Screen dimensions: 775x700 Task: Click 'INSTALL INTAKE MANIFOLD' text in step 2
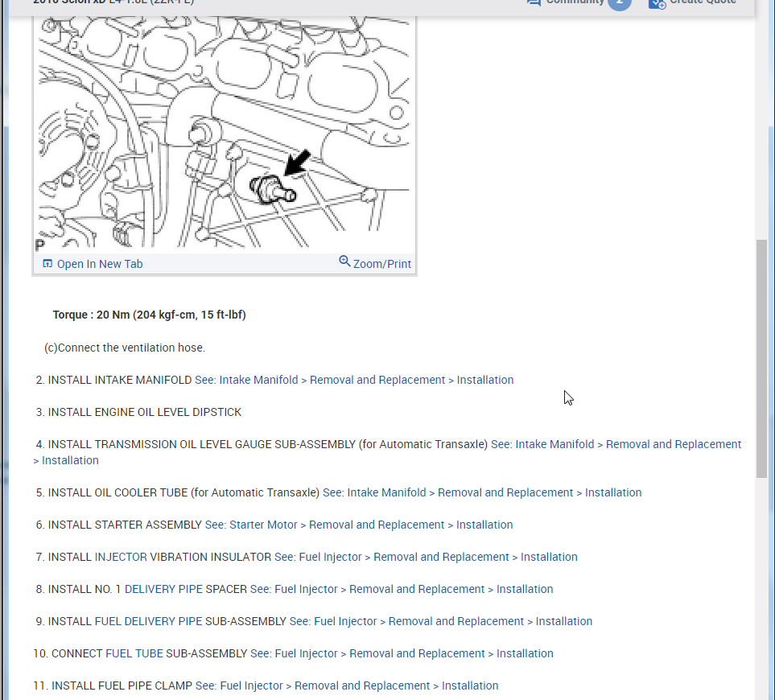coord(120,380)
